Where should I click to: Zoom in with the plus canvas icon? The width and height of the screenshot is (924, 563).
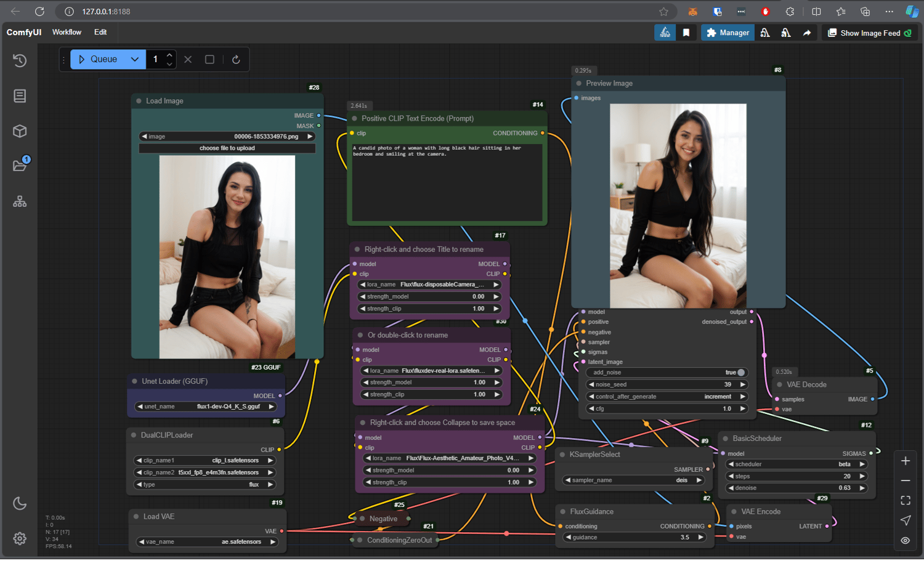coord(906,461)
